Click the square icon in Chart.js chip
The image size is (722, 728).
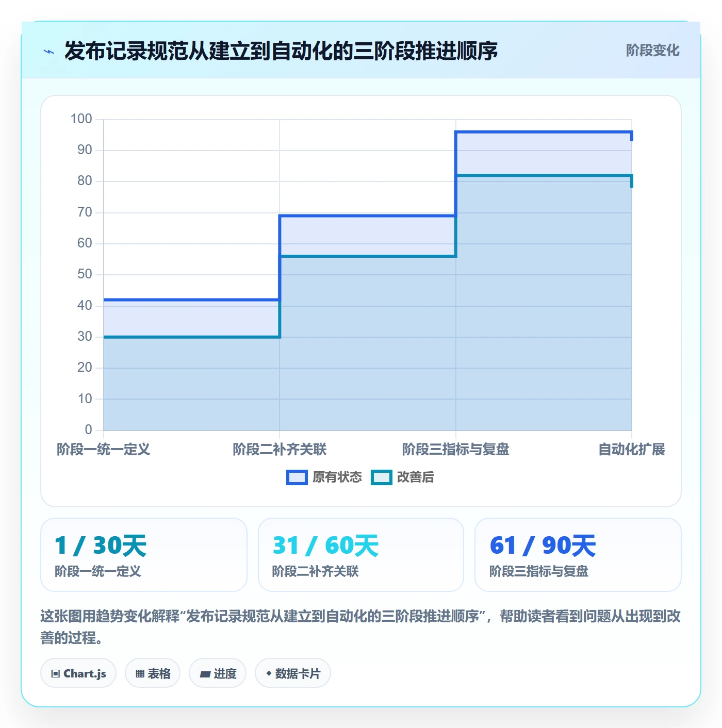(x=56, y=674)
